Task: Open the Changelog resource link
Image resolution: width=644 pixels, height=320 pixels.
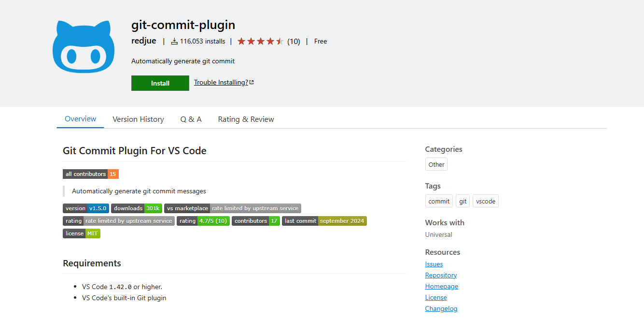Action: [441, 308]
